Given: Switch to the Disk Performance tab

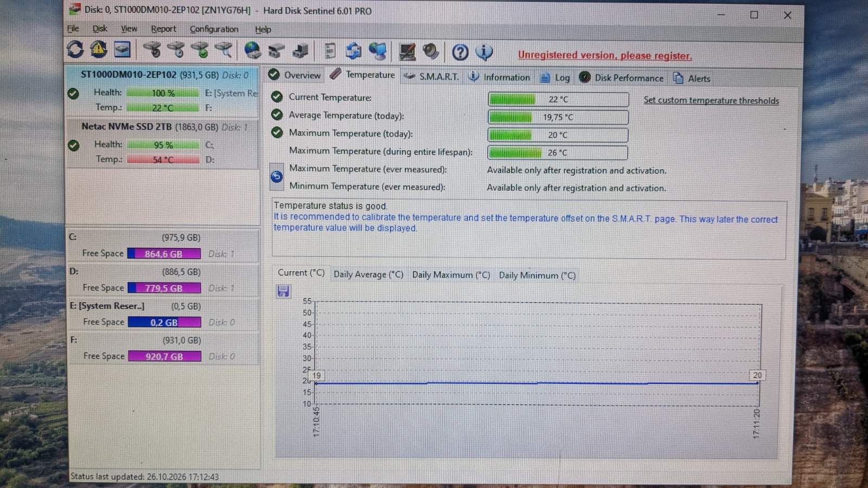Looking at the screenshot, I should [x=621, y=78].
